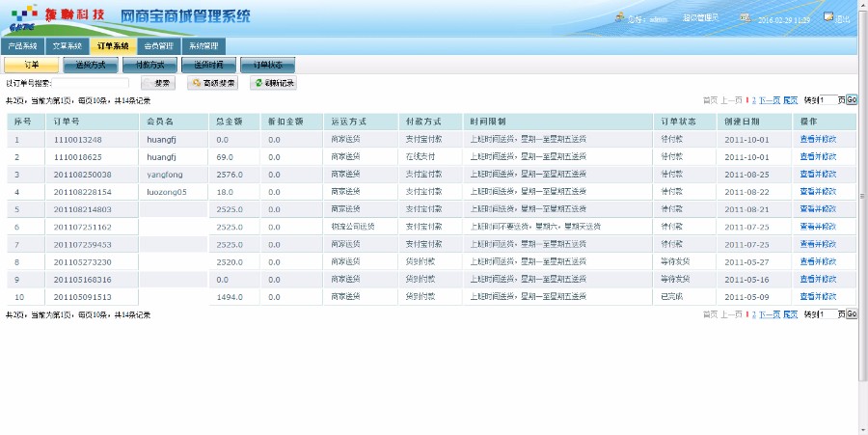Click member name luozong05

pyautogui.click(x=167, y=192)
